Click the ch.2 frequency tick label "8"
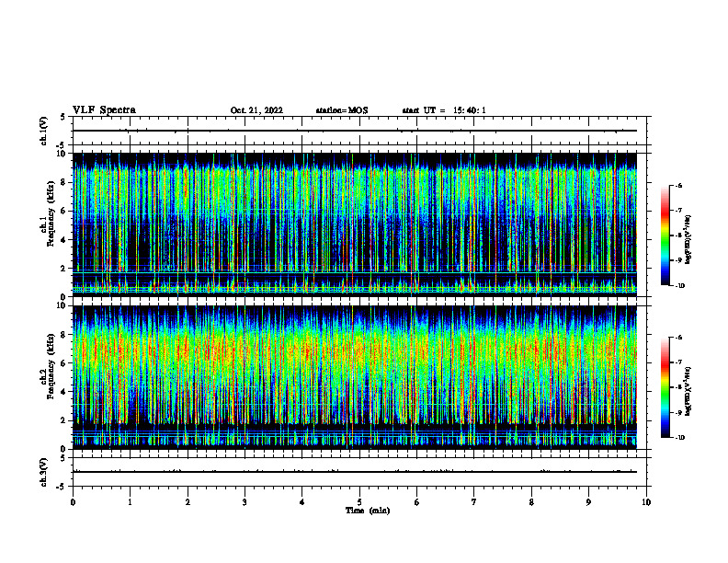 click(x=64, y=335)
